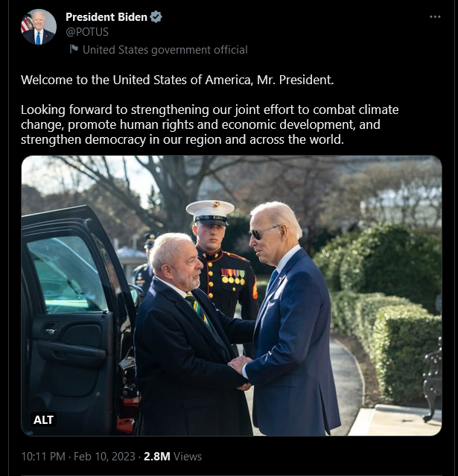Viewport: 458px width, 476px height.
Task: Show the ALT image description badge
Action: (x=44, y=420)
